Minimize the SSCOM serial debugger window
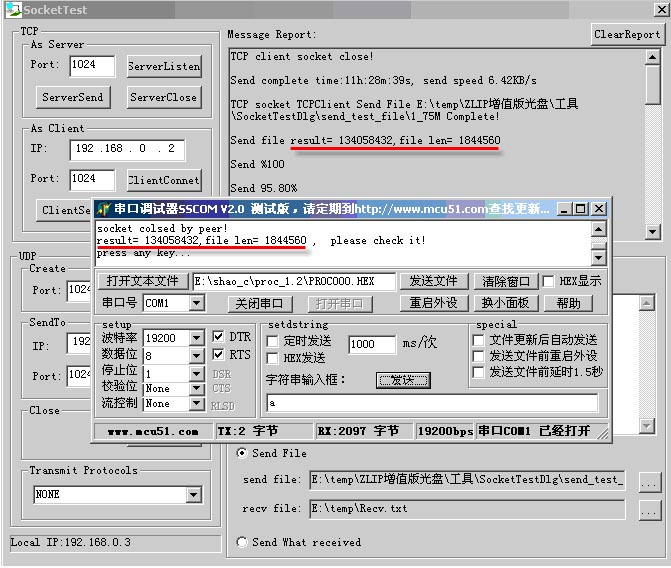 (566, 209)
